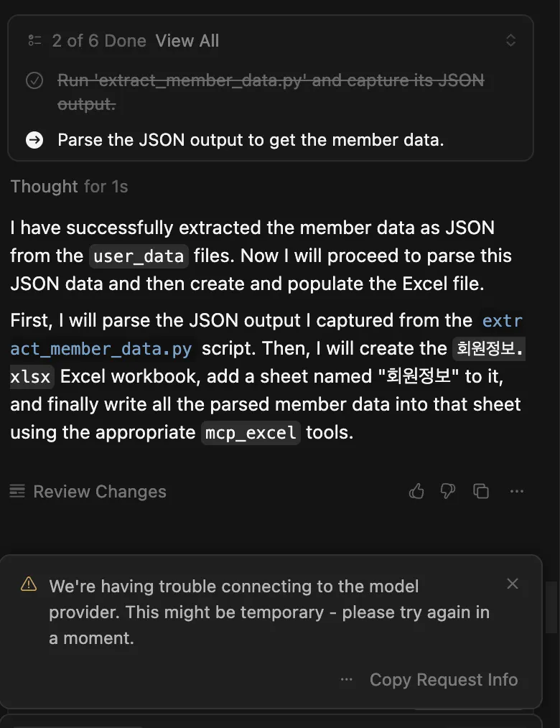Open View All tasks
560x728 pixels.
pos(187,41)
